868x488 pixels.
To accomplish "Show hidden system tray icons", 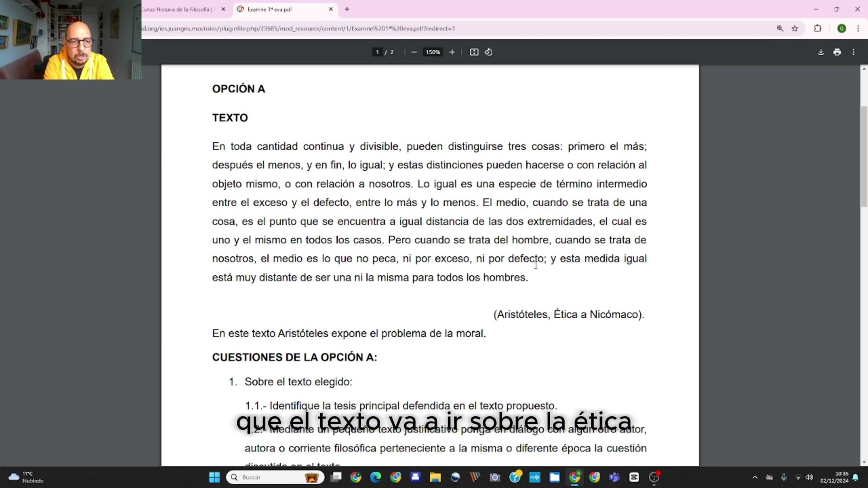I will [755, 477].
